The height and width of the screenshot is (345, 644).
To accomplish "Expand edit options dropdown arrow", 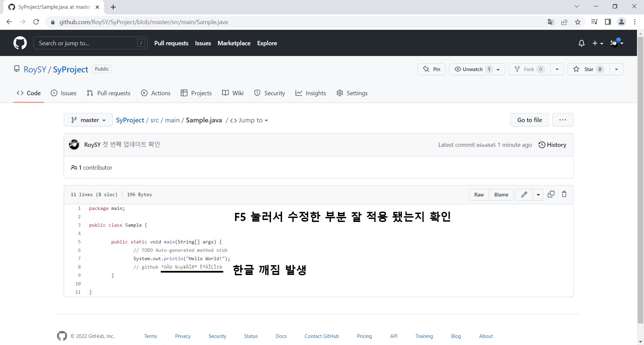I will pos(538,194).
